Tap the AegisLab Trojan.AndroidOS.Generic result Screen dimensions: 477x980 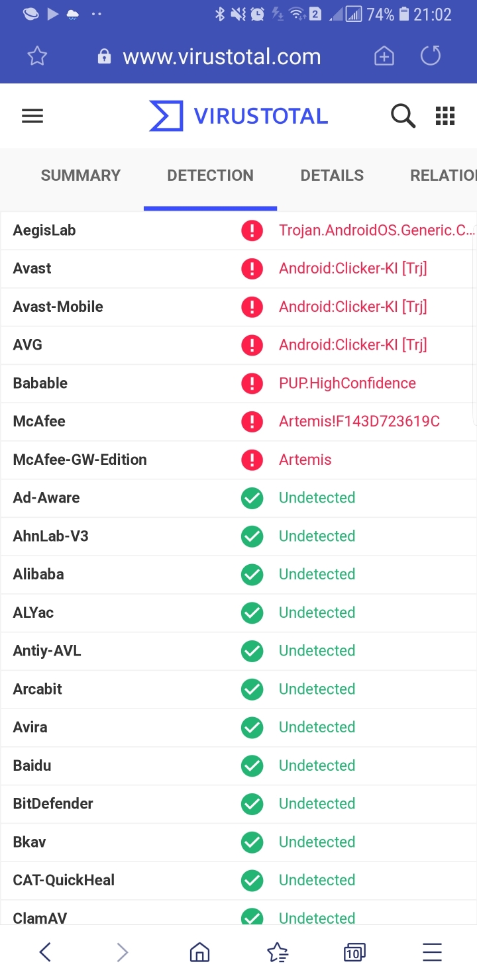[x=376, y=230]
